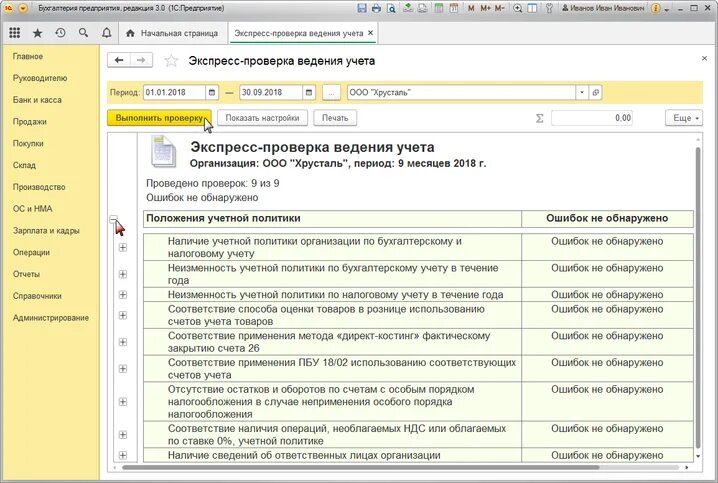Open the Главное section

28,56
